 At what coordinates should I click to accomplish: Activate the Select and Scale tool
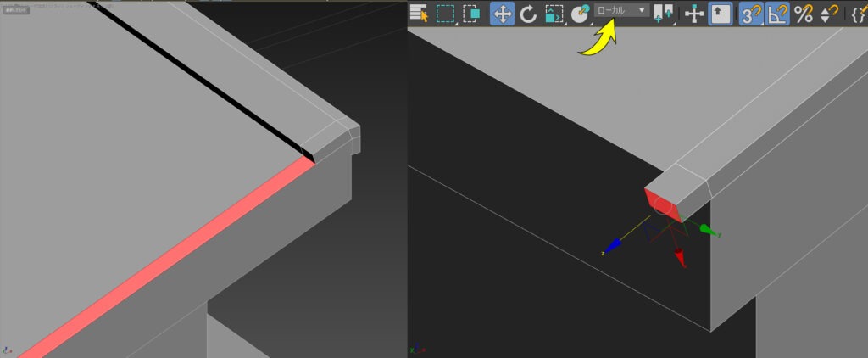[554, 14]
